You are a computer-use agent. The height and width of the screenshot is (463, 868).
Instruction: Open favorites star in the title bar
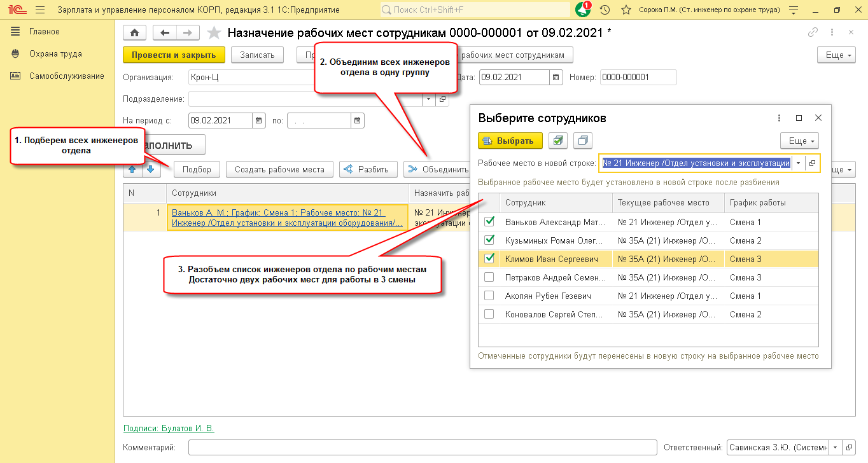pyautogui.click(x=626, y=10)
